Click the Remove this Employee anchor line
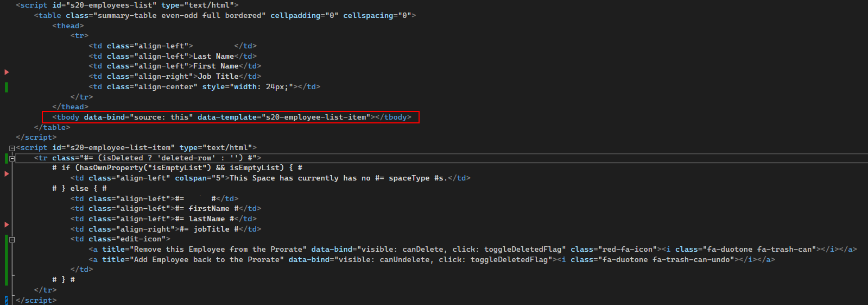This screenshot has height=305, width=868. pos(473,250)
